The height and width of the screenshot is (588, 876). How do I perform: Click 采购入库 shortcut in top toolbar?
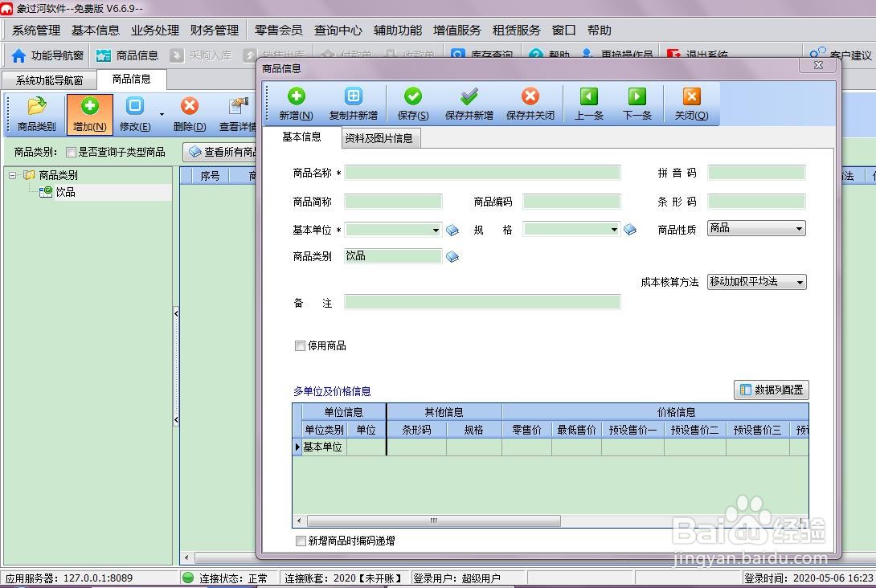[x=201, y=55]
